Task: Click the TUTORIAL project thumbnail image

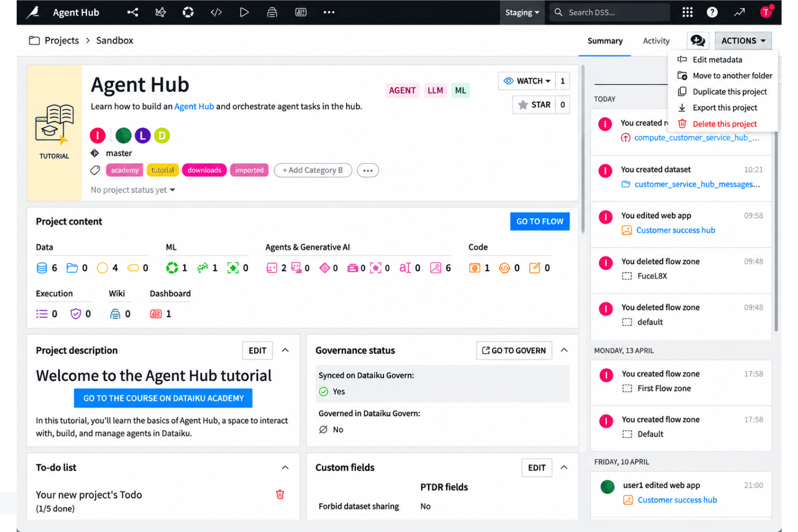Action: coord(54,133)
